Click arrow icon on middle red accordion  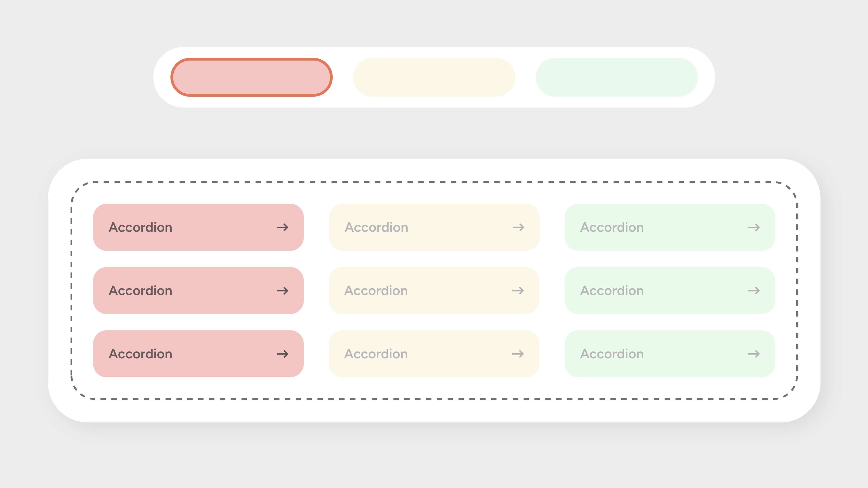click(282, 291)
